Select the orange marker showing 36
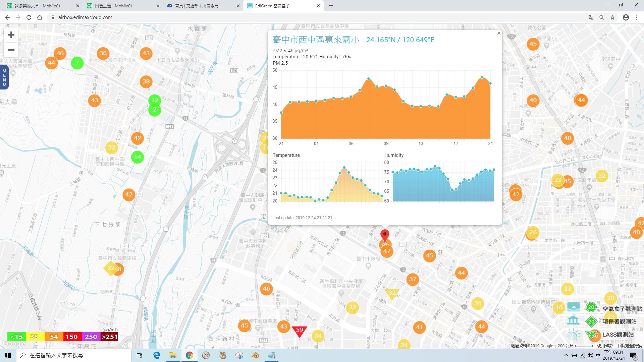 coord(103,53)
